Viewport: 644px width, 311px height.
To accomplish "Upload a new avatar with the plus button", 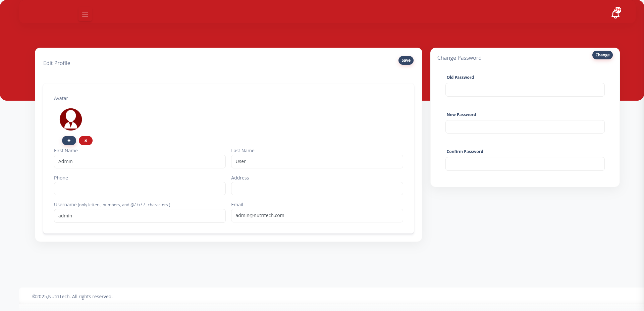I will pos(69,141).
